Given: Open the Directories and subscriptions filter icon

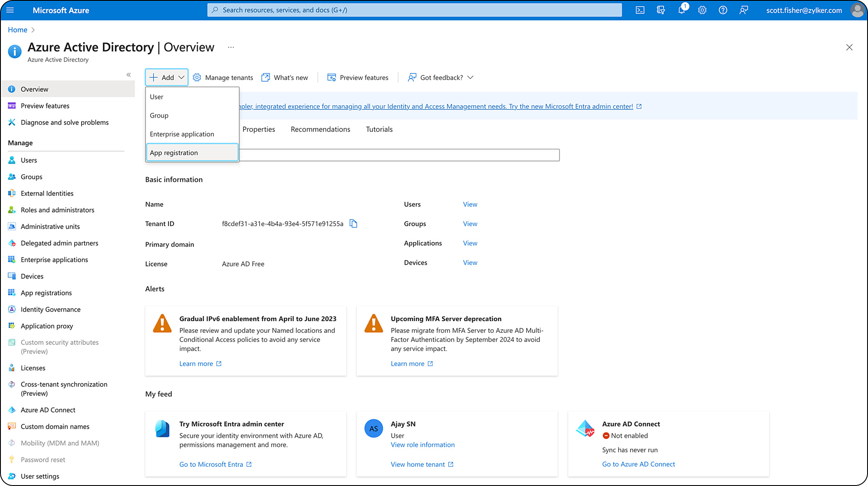Looking at the screenshot, I should [661, 10].
